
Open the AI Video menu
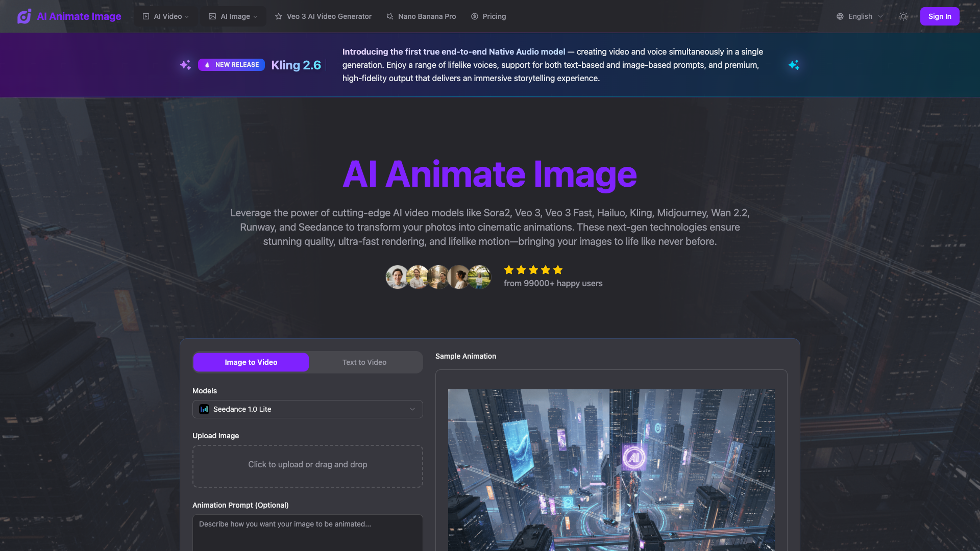166,16
